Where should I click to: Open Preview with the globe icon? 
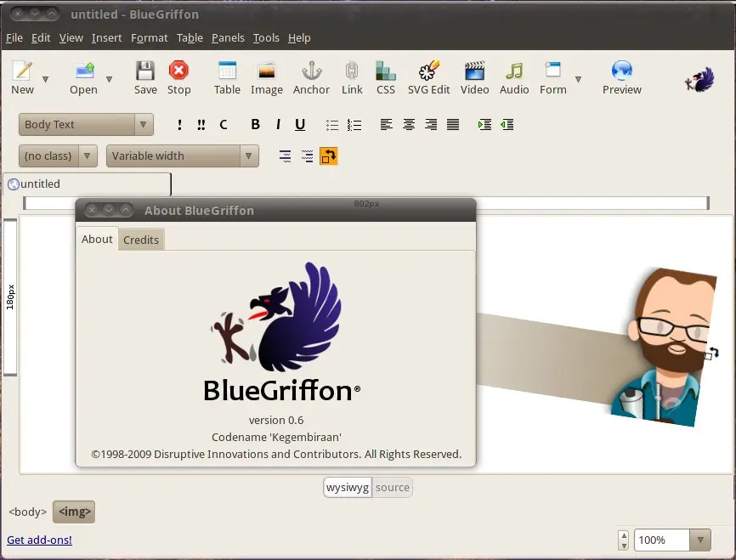coord(622,71)
